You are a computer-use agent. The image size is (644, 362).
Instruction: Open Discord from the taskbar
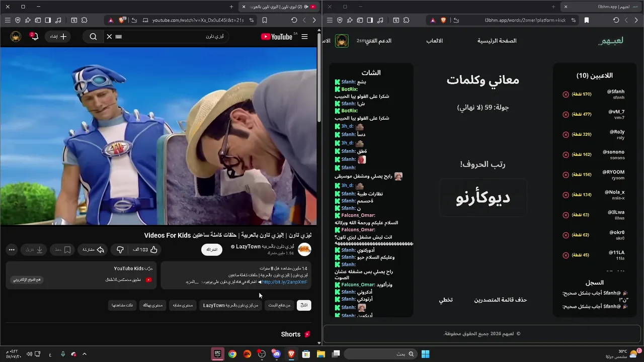coord(276,354)
